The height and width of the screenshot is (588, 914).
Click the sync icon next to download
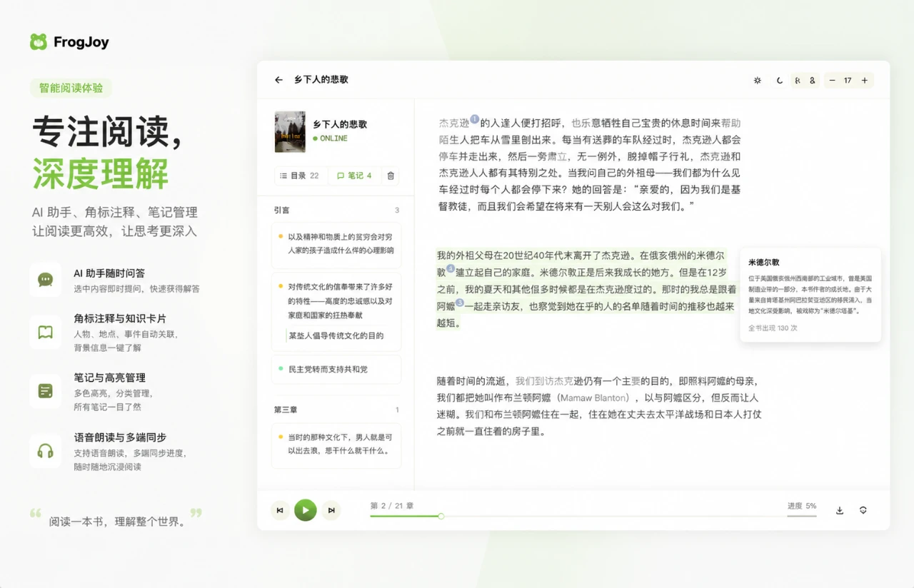[863, 510]
